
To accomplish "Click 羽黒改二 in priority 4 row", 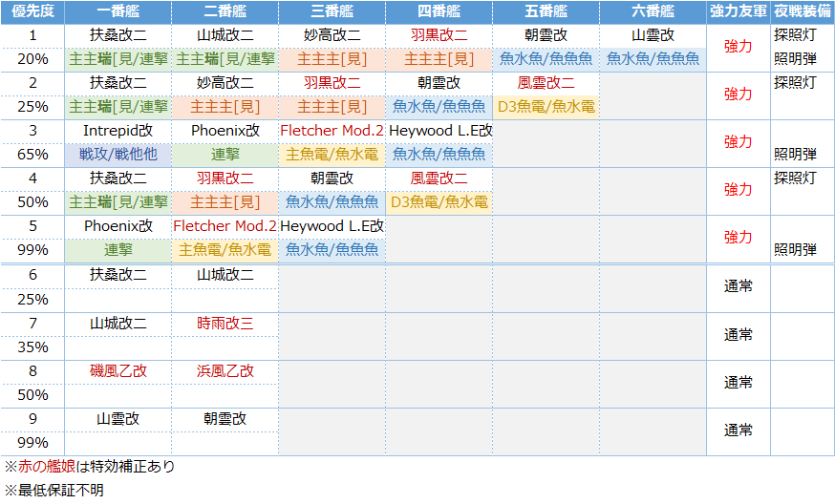I will pos(225,178).
